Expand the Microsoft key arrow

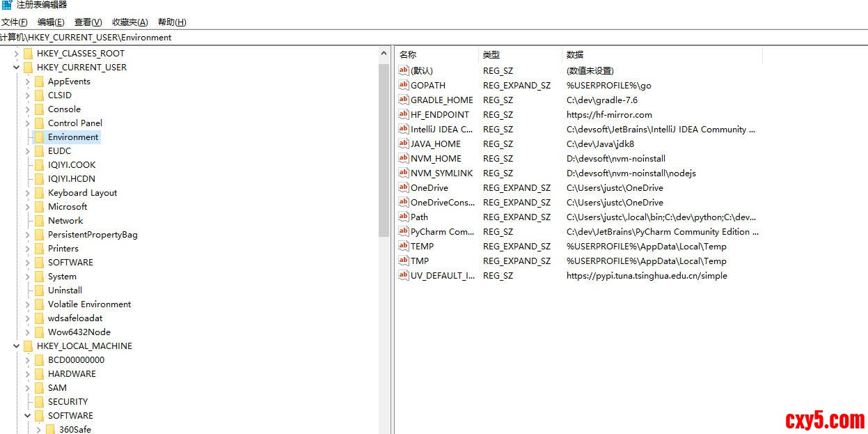pyautogui.click(x=28, y=207)
